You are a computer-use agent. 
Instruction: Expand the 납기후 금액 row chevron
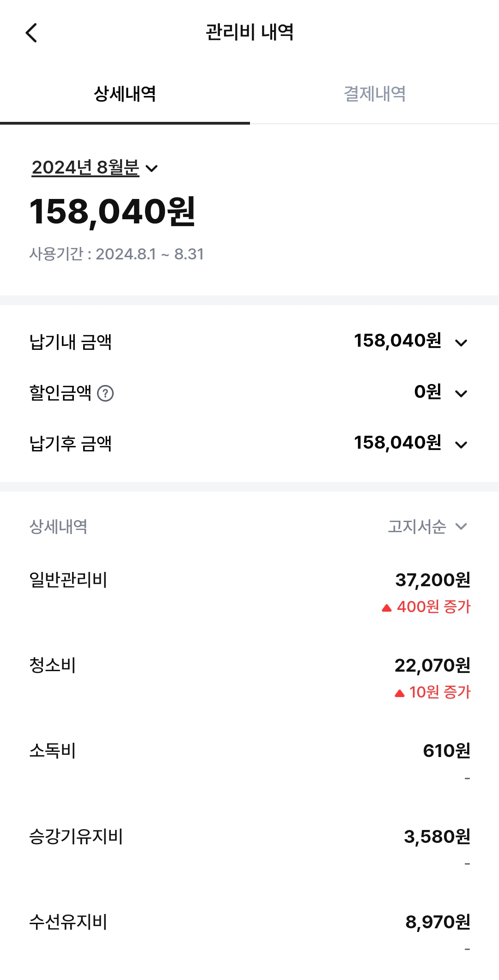point(461,445)
